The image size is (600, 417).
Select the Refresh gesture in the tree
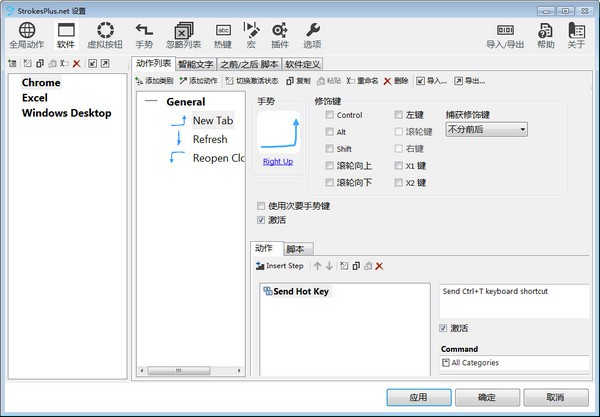210,139
